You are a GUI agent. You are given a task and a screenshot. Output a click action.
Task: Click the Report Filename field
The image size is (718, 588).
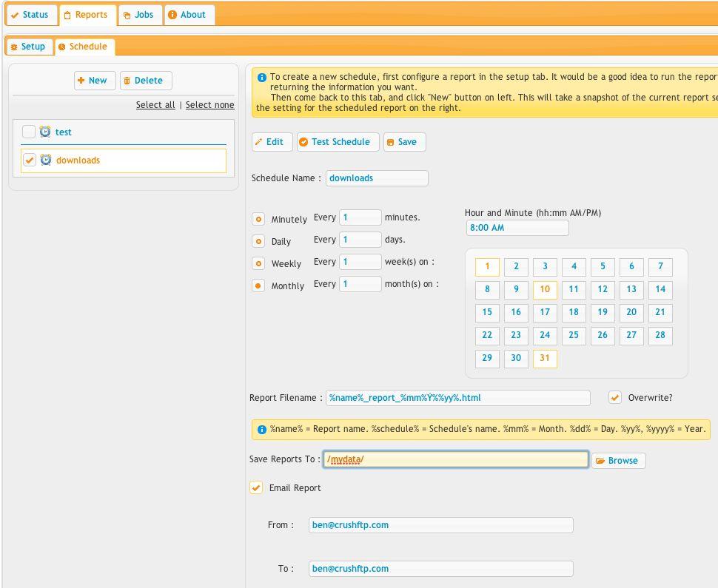[458, 398]
